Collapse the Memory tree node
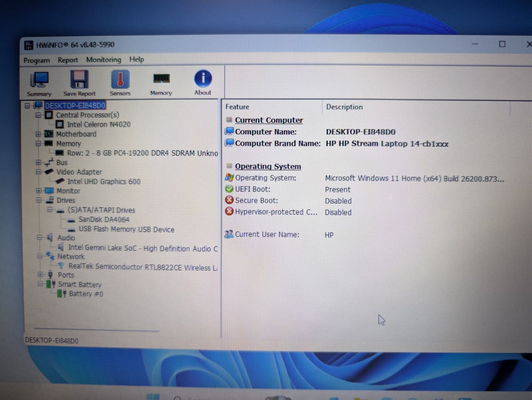Image resolution: width=532 pixels, height=400 pixels. pos(38,144)
